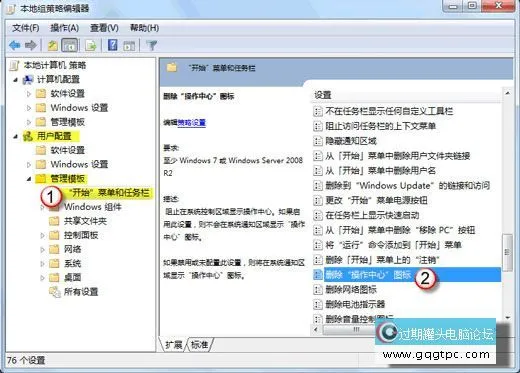Open help with the blue question mark icon
520x373 pixels.
[x=113, y=45]
